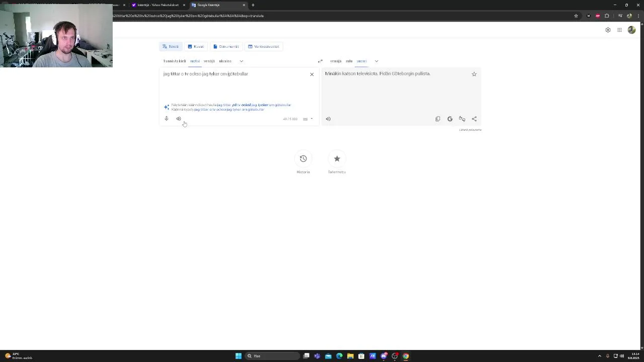This screenshot has height=362, width=644.
Task: Open the Google account avatar menu
Action: click(631, 30)
